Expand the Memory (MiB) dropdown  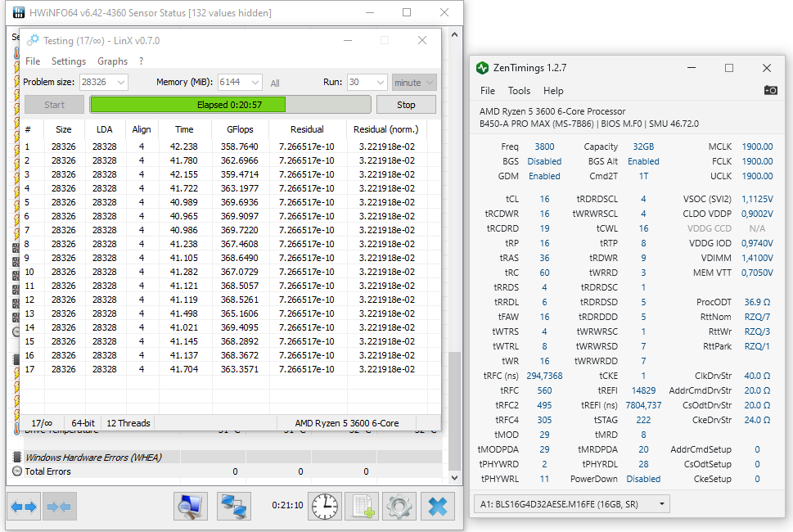[x=255, y=83]
